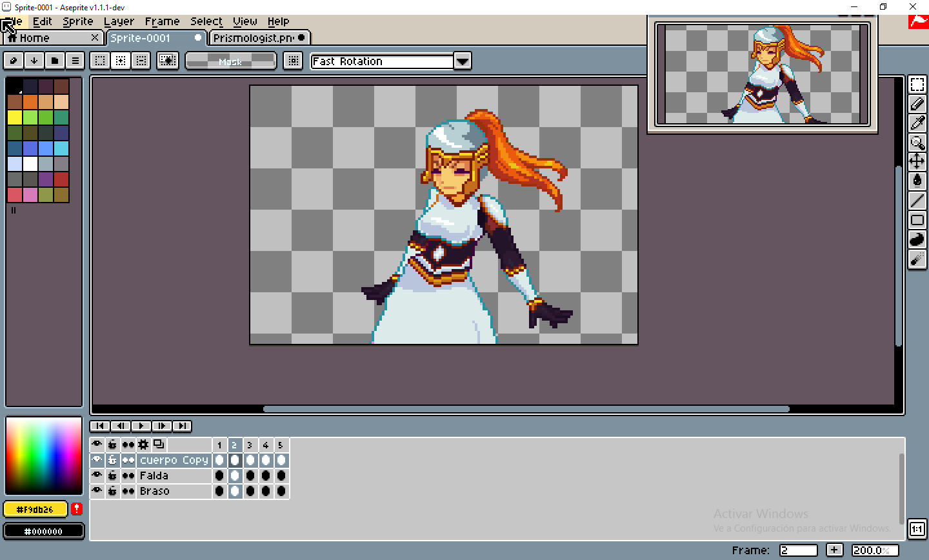The width and height of the screenshot is (929, 560).
Task: Select the Paint Bucket tool
Action: tap(917, 181)
